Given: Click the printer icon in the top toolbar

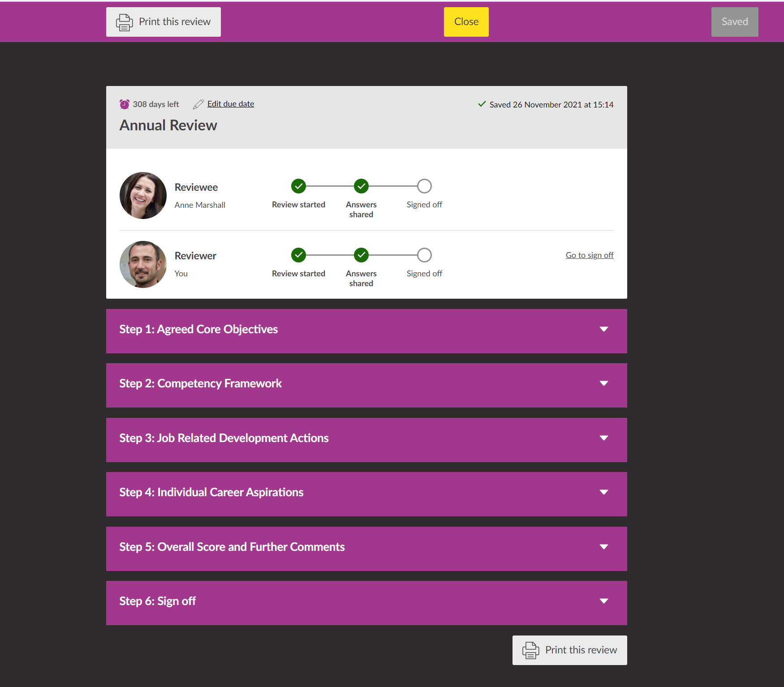Looking at the screenshot, I should [125, 21].
